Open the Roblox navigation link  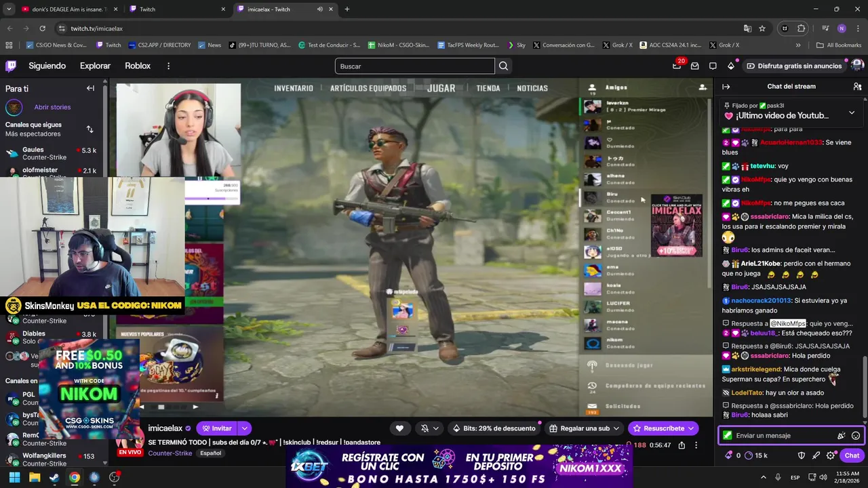(138, 66)
